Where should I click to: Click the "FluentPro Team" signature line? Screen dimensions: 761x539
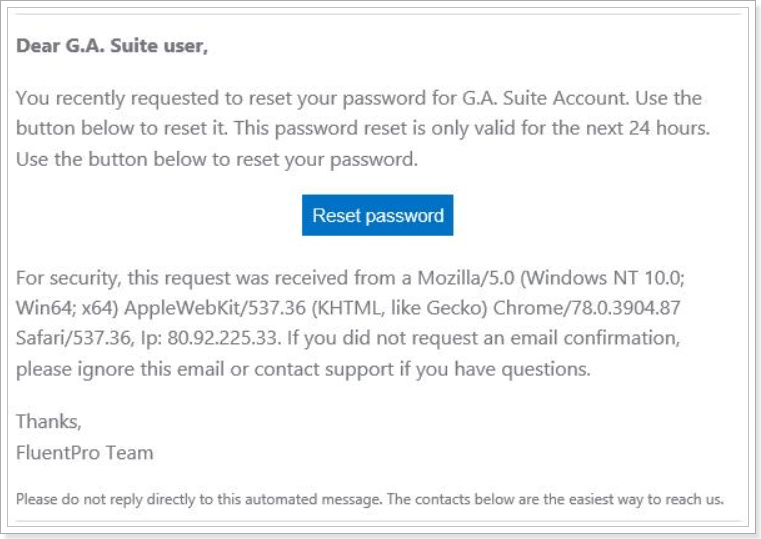[85, 453]
